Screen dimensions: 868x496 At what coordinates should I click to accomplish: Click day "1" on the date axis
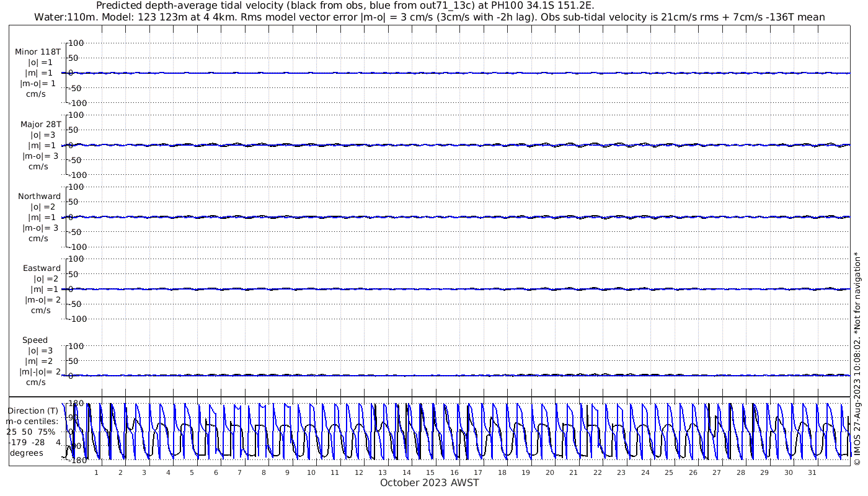click(96, 472)
